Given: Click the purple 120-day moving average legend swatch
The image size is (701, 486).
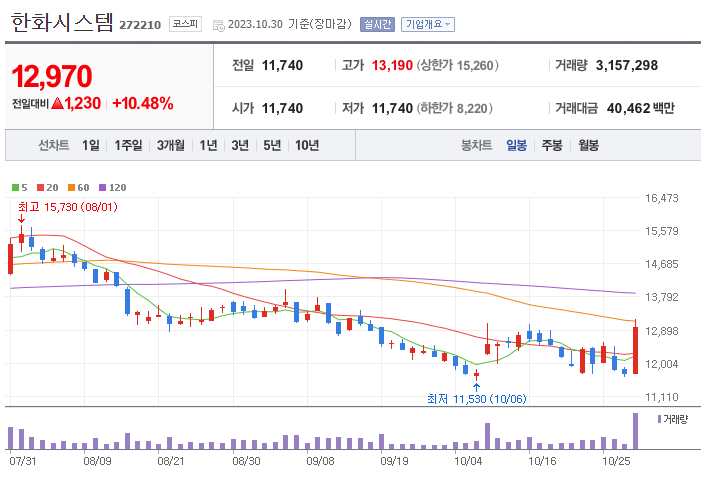Looking at the screenshot, I should (103, 188).
